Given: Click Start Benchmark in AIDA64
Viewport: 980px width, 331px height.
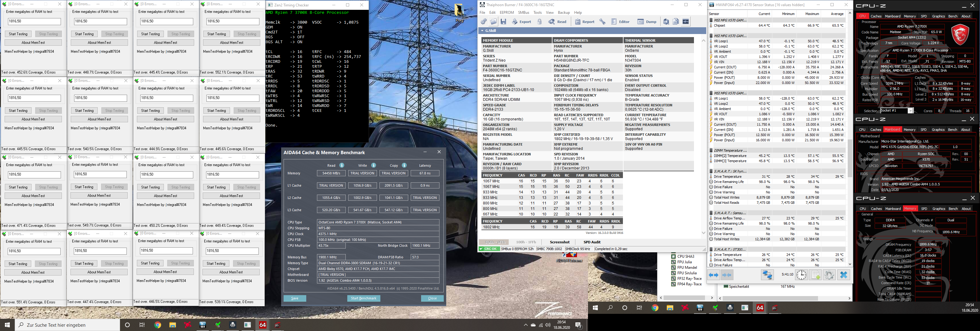Looking at the screenshot, I should coord(363,298).
